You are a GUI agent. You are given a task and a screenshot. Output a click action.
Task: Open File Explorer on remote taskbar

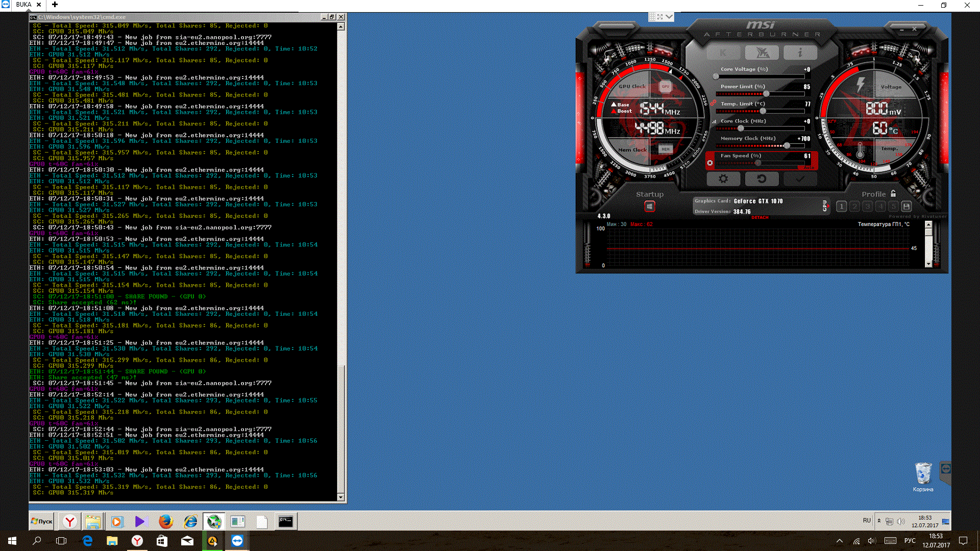pos(93,521)
